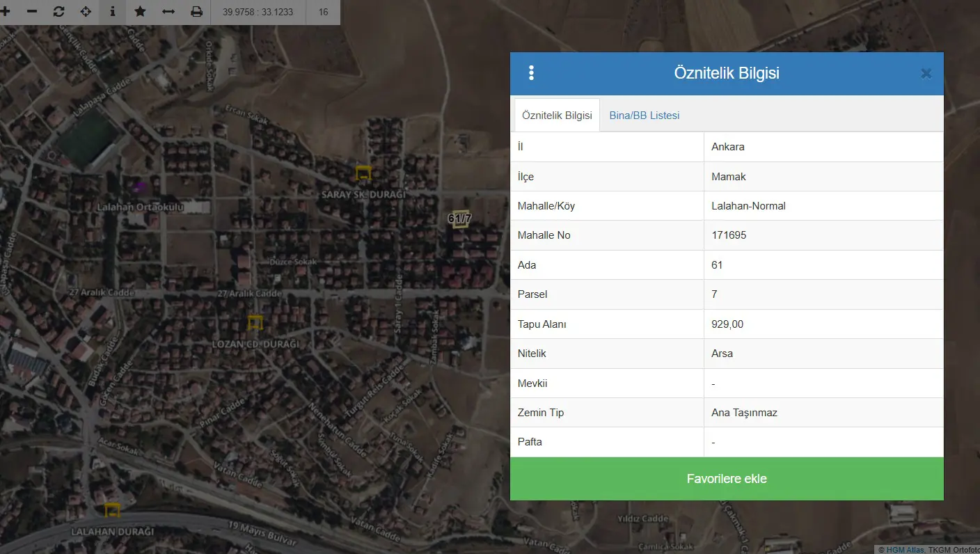Image resolution: width=980 pixels, height=554 pixels.
Task: Click the Tapu Alanı row label
Action: coord(542,324)
